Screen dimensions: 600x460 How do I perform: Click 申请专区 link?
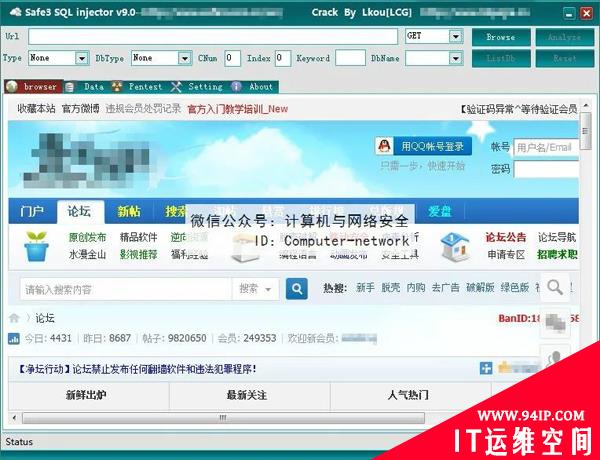point(506,254)
